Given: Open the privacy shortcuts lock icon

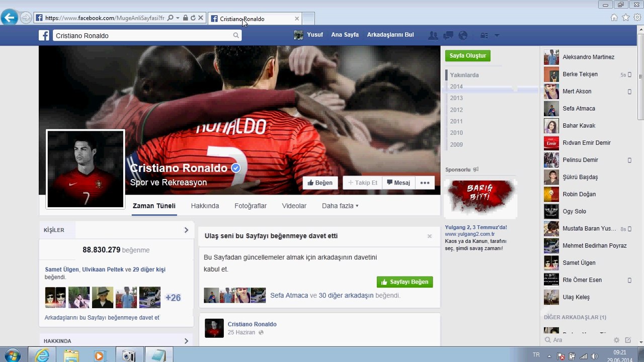Looking at the screenshot, I should (485, 36).
